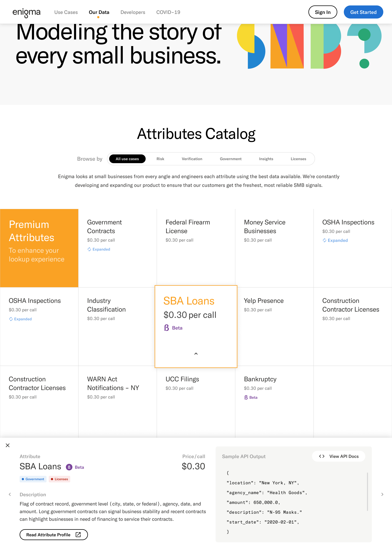
Task: Open the Bankruptcy attribute card
Action: 274,402
